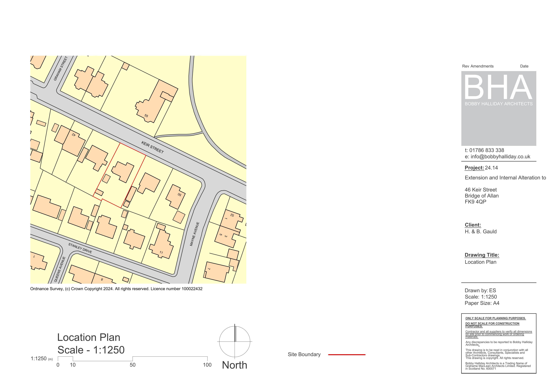This screenshot has width=555, height=392.
Task: Click the 'GRAHAM STREET' road label
Action: pos(60,69)
